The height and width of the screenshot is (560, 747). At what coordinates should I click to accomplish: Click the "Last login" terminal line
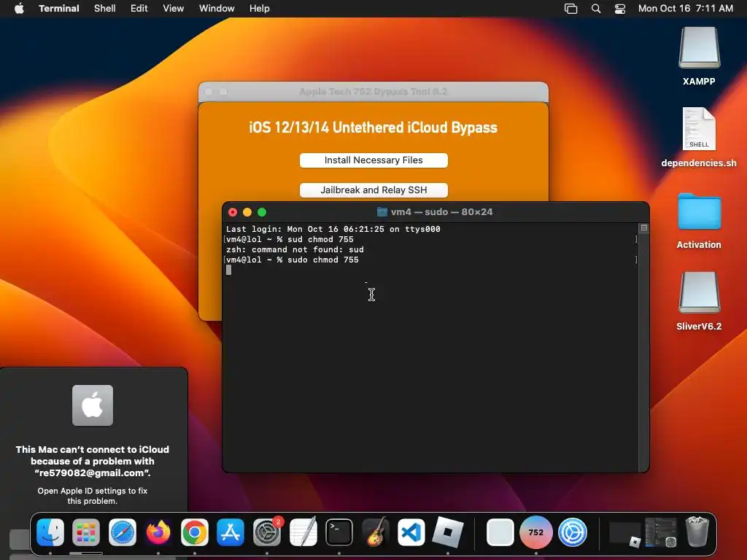(333, 229)
